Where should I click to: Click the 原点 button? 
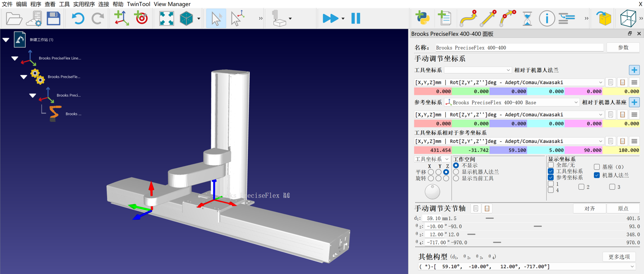tap(624, 208)
